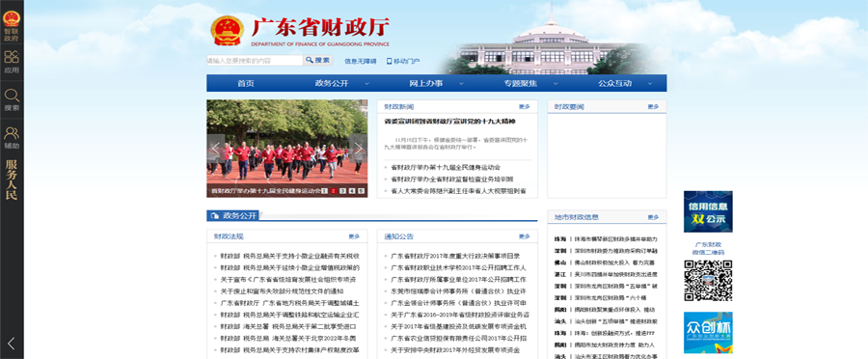Select carousel slide indicator 5
868x359 pixels.
pos(361,191)
